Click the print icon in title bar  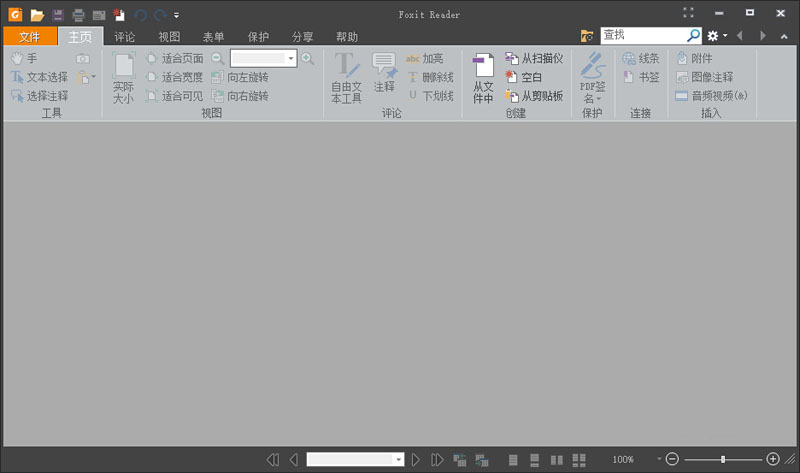tap(78, 14)
